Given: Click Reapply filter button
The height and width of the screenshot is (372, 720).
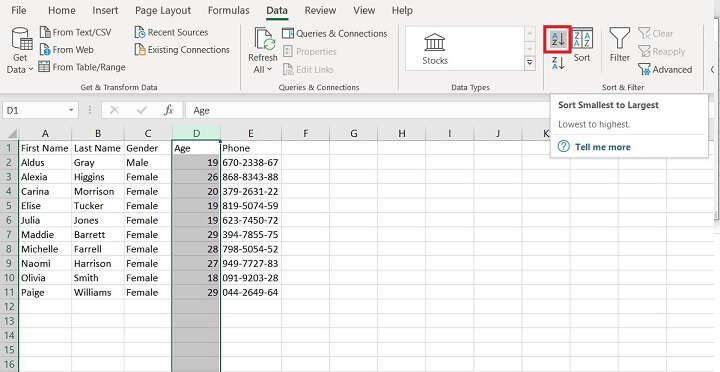Looking at the screenshot, I should [661, 52].
